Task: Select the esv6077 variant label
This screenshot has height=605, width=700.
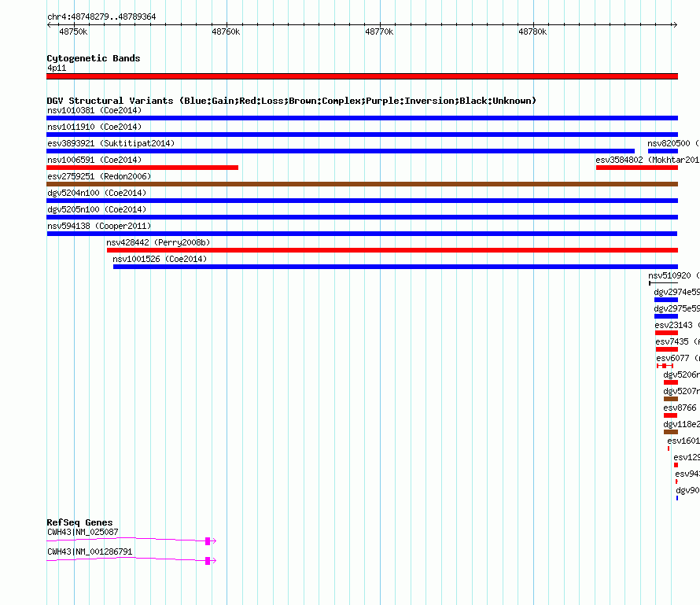Action: coord(678,358)
